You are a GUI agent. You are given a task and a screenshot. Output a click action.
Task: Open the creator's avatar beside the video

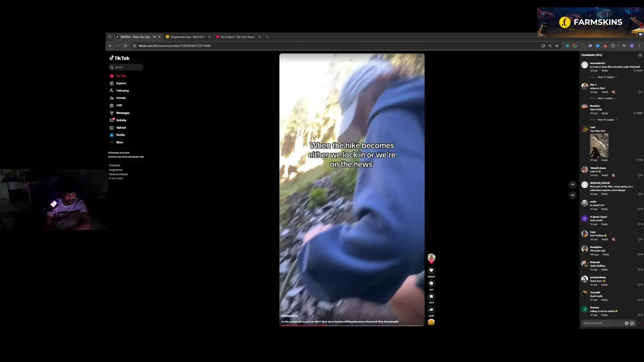click(x=431, y=257)
